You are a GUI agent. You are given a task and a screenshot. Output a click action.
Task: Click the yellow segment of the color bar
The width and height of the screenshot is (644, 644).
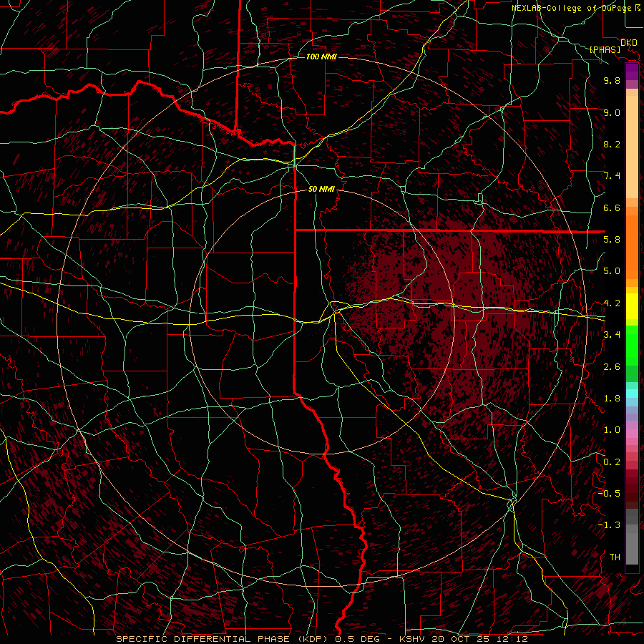coord(632,306)
